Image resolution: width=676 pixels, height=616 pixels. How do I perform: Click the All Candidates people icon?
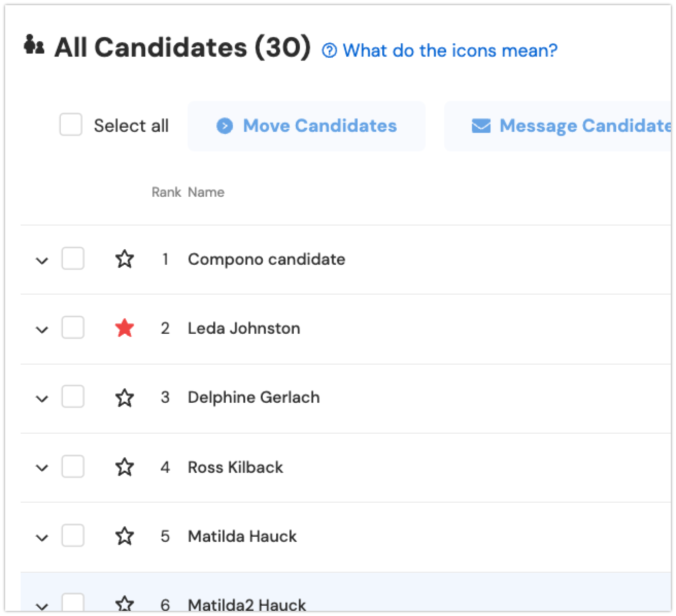[34, 45]
